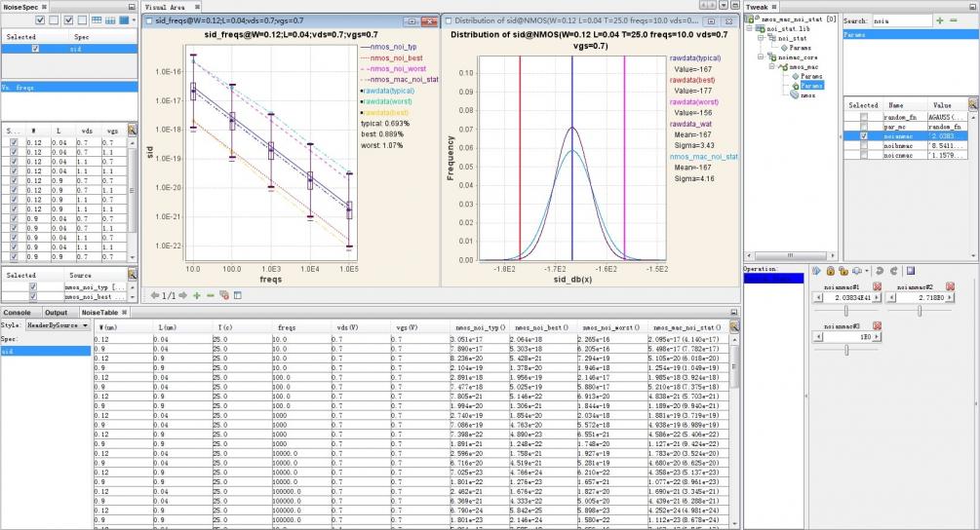Image resolution: width=980 pixels, height=530 pixels.
Task: Click the filter icon in Source table header
Action: pos(132,274)
